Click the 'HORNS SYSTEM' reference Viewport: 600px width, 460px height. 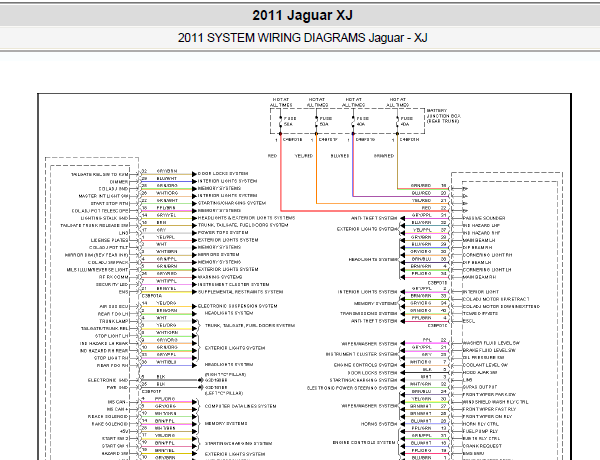tap(379, 424)
